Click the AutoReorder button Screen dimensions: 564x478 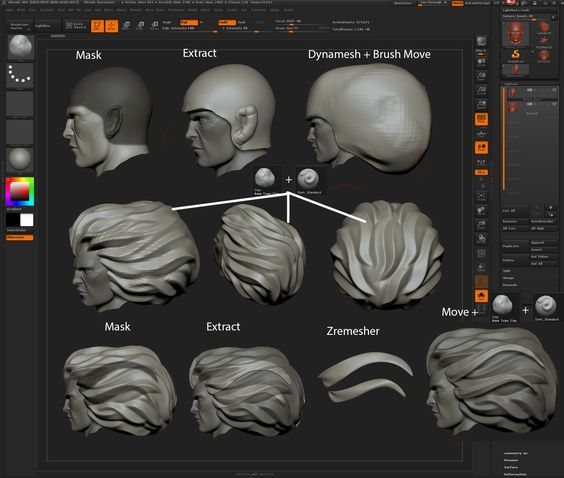(544, 221)
